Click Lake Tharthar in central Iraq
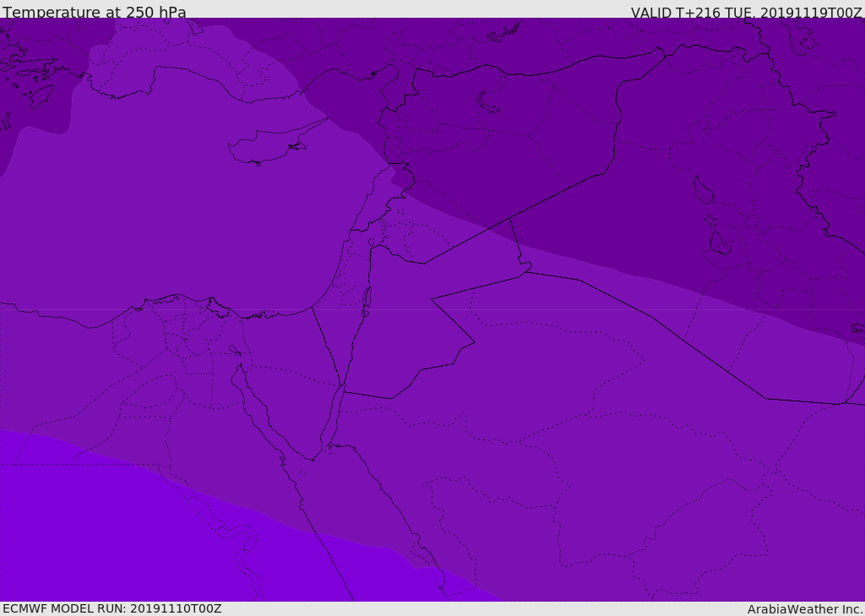This screenshot has width=865, height=616. click(x=703, y=190)
